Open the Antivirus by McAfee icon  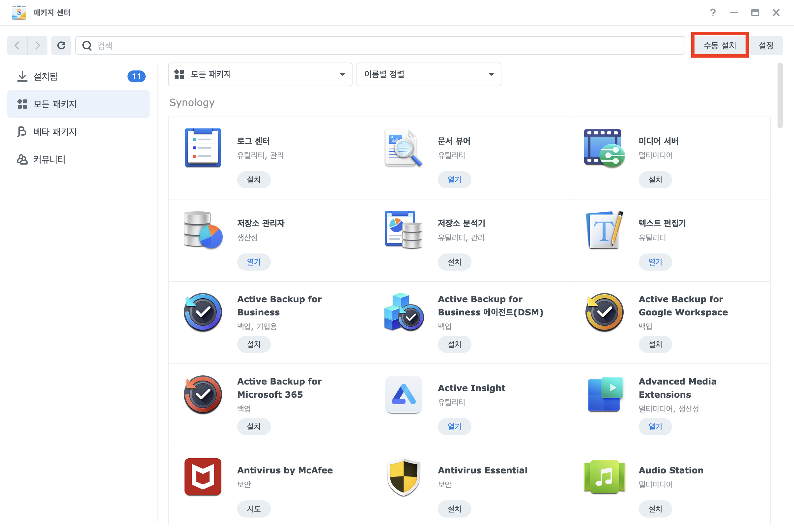(x=203, y=477)
